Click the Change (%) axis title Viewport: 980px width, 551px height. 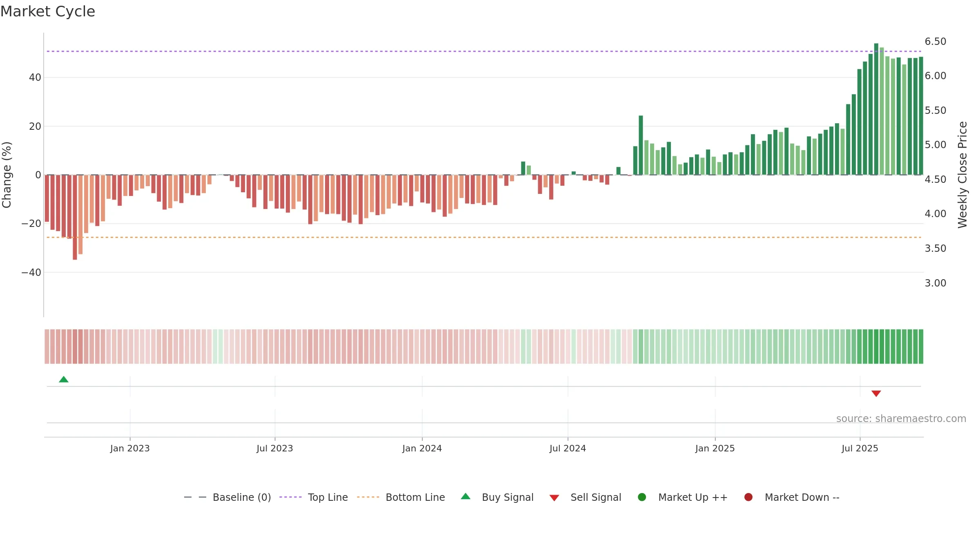(x=7, y=175)
